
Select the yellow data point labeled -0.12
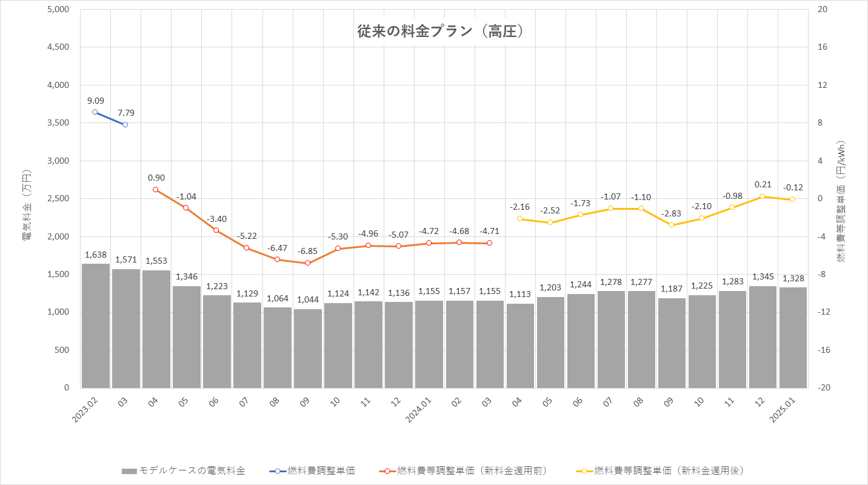[792, 199]
